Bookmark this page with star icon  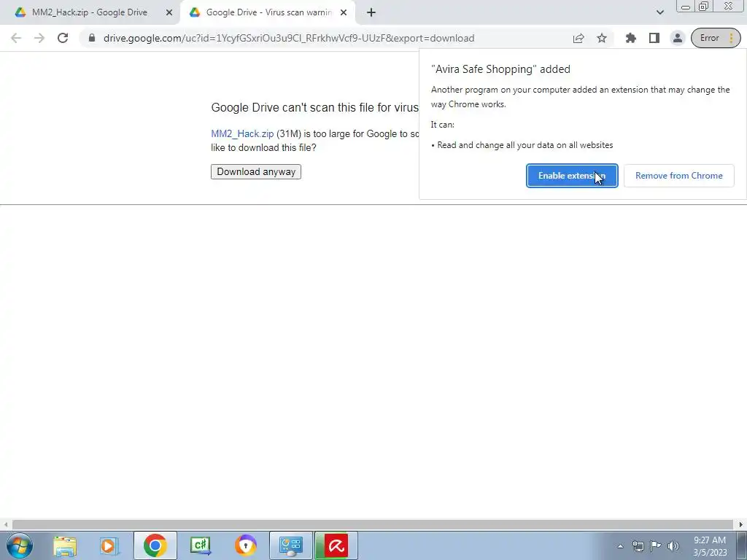[x=602, y=38]
